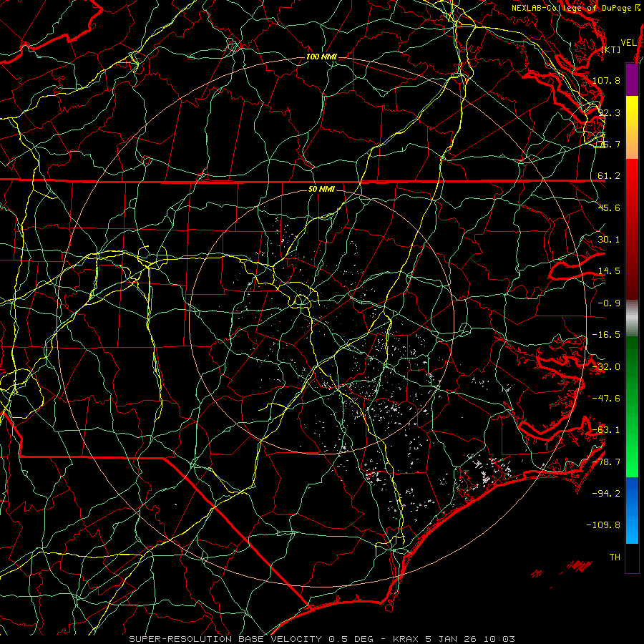Click the 30.1 velocity value
Image resolution: width=644 pixels, height=644 pixels.
pos(609,240)
